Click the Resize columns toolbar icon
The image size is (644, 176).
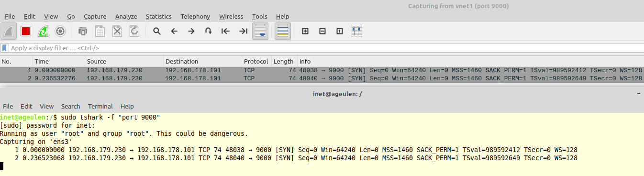click(356, 31)
